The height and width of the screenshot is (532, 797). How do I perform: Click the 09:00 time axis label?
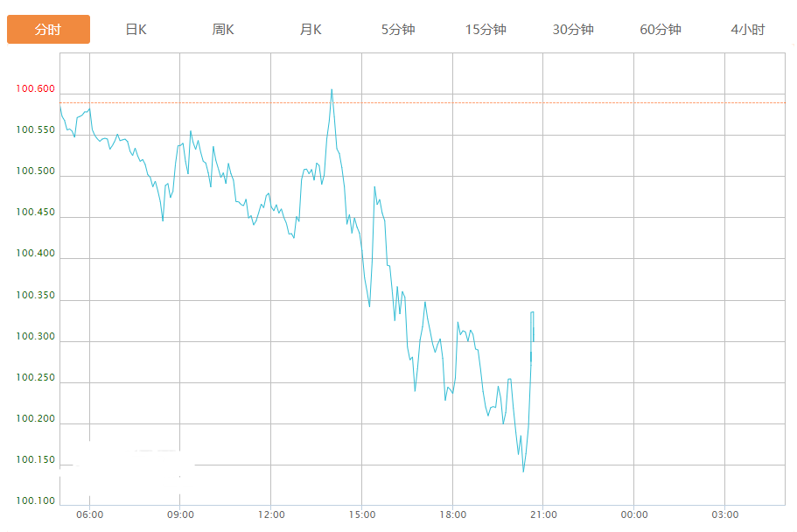pos(180,514)
